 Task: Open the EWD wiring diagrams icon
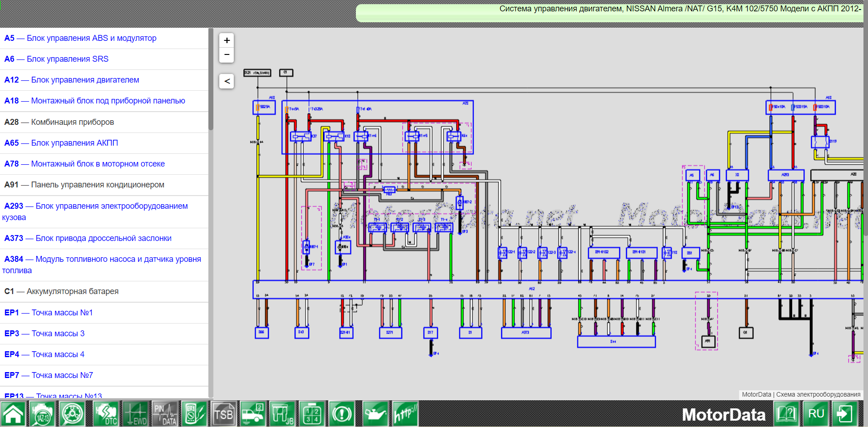[x=135, y=414]
